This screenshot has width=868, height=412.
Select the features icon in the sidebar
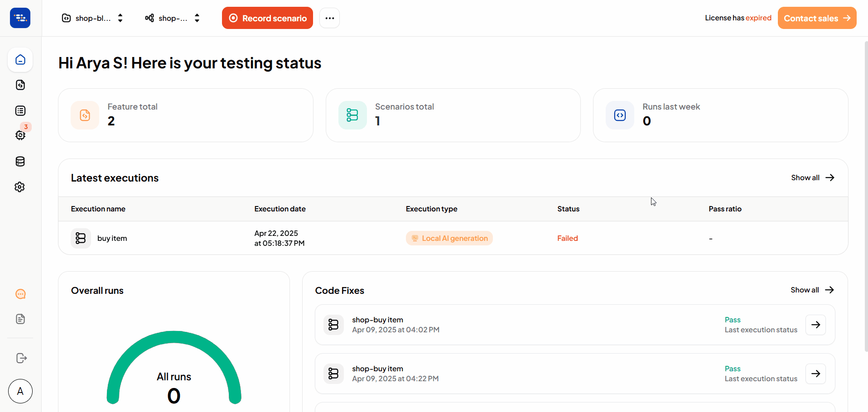pos(20,85)
